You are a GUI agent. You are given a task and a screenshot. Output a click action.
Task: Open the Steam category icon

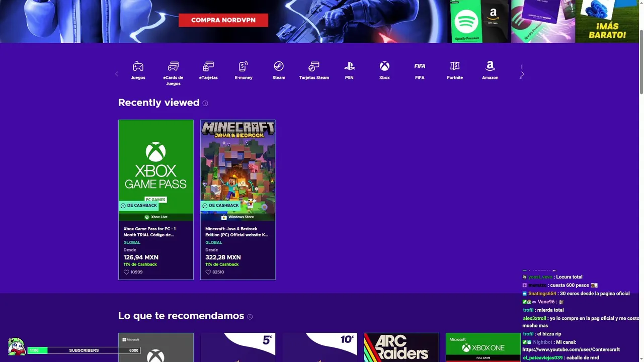point(279,66)
